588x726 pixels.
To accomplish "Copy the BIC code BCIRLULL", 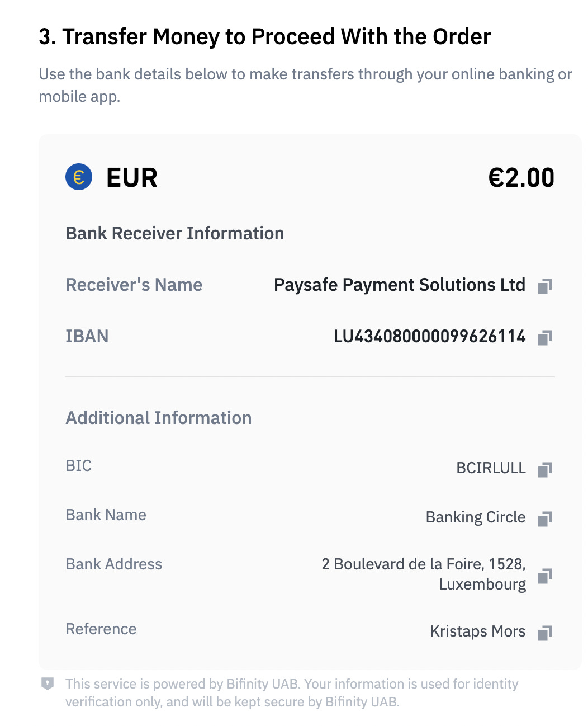I will tap(545, 469).
